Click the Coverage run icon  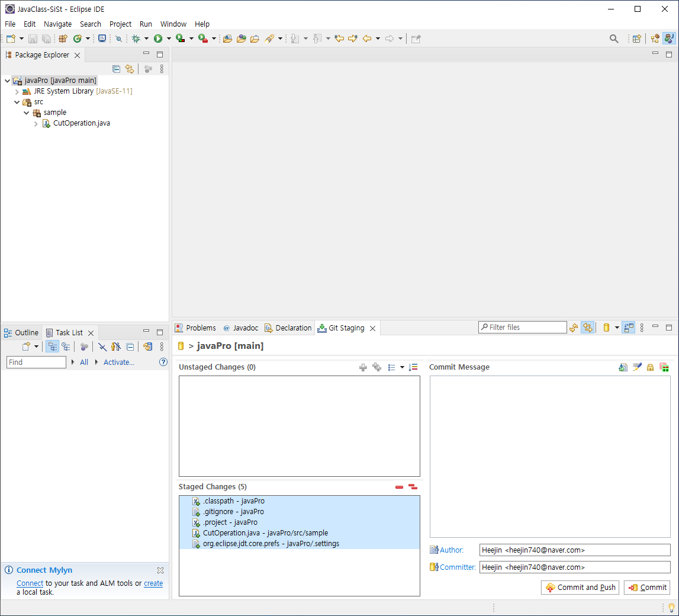point(181,38)
